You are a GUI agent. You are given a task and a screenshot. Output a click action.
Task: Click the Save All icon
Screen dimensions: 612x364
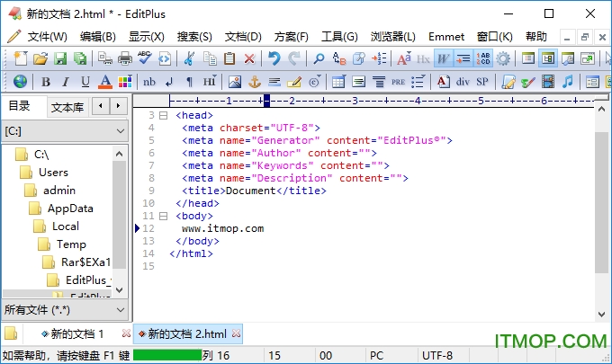pyautogui.click(x=80, y=58)
